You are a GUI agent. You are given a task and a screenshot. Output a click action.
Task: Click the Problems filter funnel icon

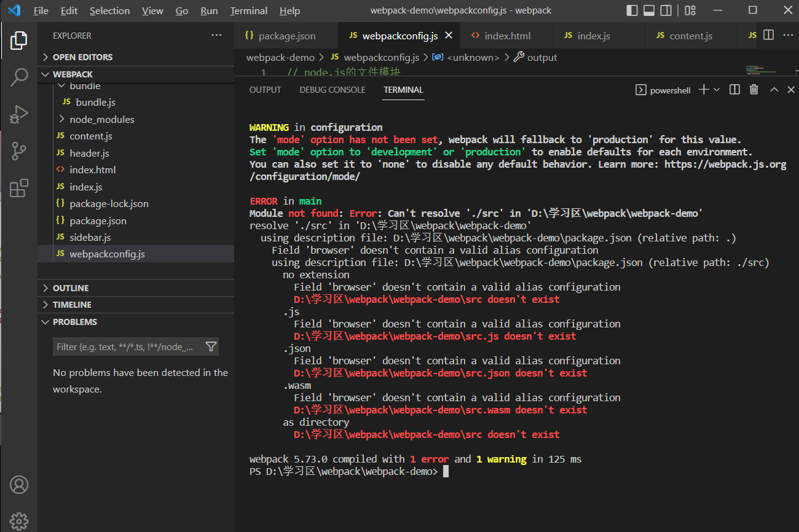point(211,346)
